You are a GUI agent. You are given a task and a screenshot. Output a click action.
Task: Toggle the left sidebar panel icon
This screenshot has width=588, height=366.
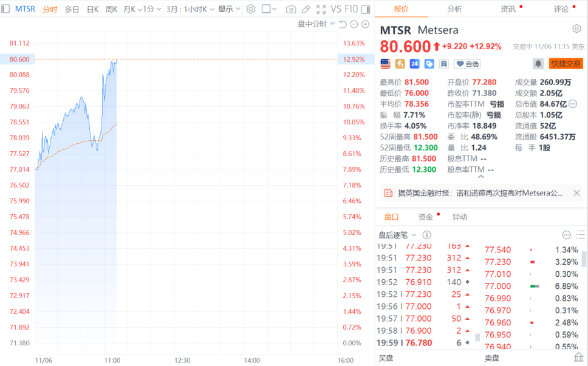[5, 8]
